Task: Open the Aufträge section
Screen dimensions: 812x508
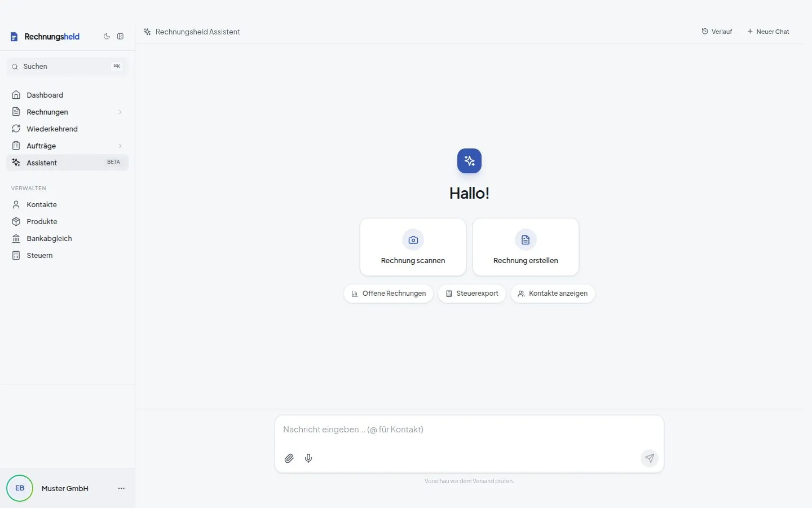Action: 67,146
